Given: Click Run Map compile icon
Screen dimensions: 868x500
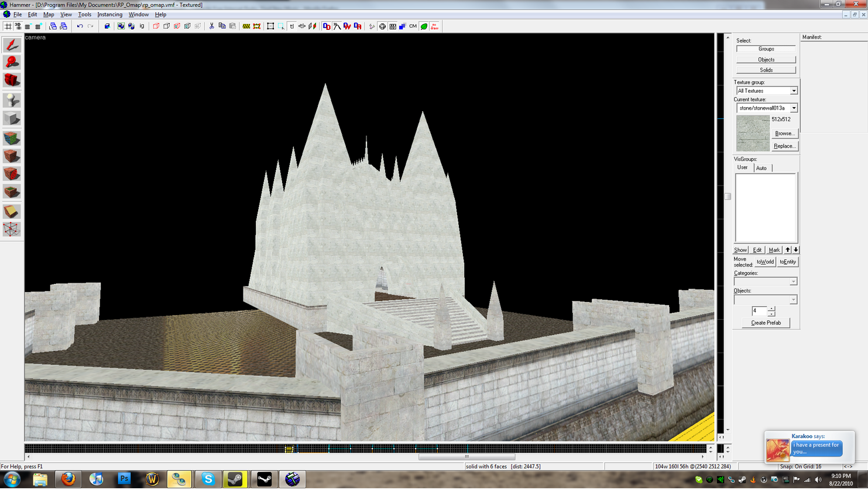Looking at the screenshot, I should coord(372,26).
